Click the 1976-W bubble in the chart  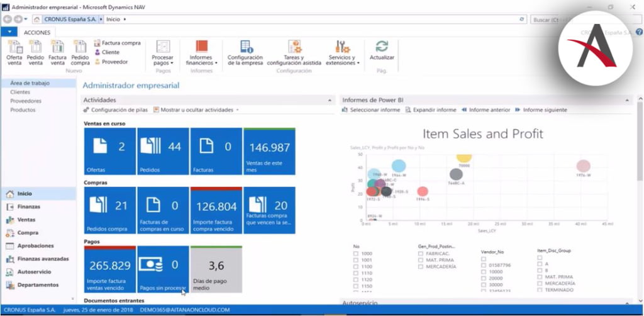click(583, 166)
